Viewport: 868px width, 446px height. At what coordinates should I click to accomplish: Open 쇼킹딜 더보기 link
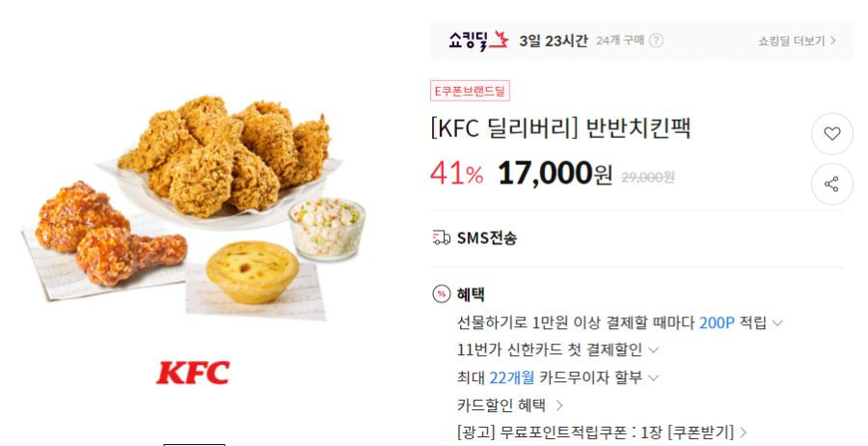(798, 41)
